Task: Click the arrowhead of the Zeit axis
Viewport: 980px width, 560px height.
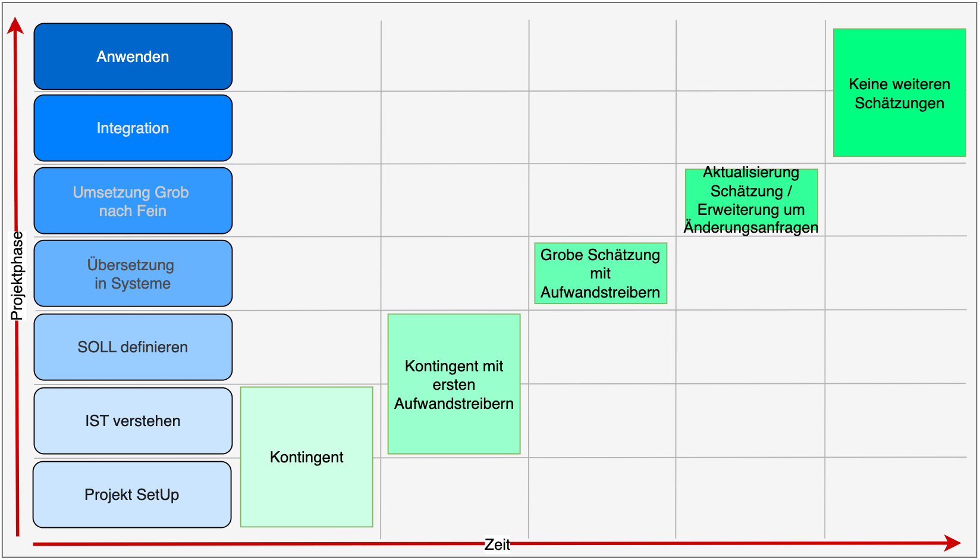Action: (x=953, y=543)
